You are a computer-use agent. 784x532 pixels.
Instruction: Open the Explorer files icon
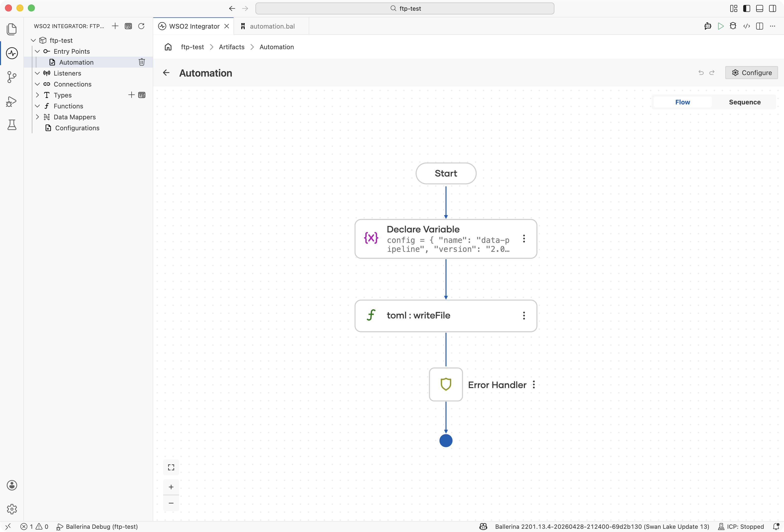12,29
